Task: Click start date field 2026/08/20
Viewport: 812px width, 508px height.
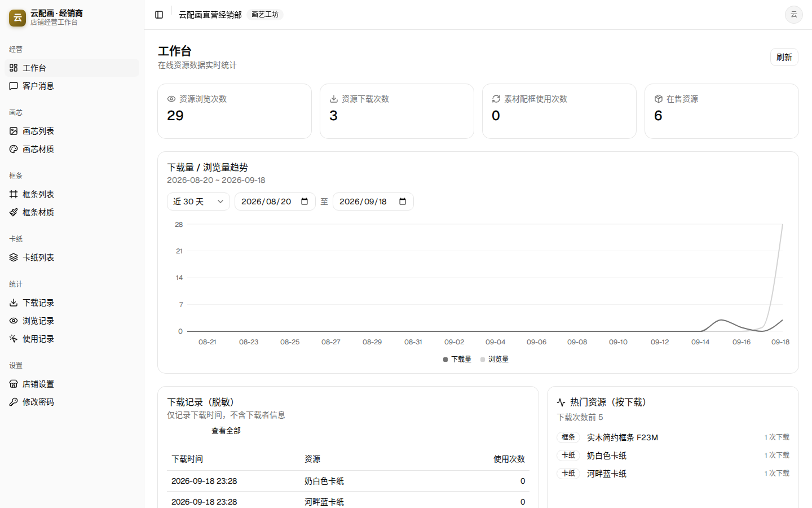Action: [x=275, y=202]
